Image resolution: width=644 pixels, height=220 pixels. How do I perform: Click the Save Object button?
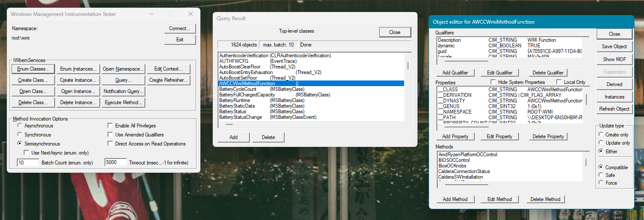[x=614, y=46]
